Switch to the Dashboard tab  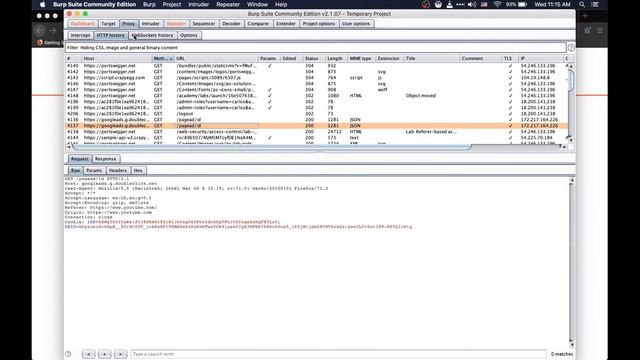[82, 24]
